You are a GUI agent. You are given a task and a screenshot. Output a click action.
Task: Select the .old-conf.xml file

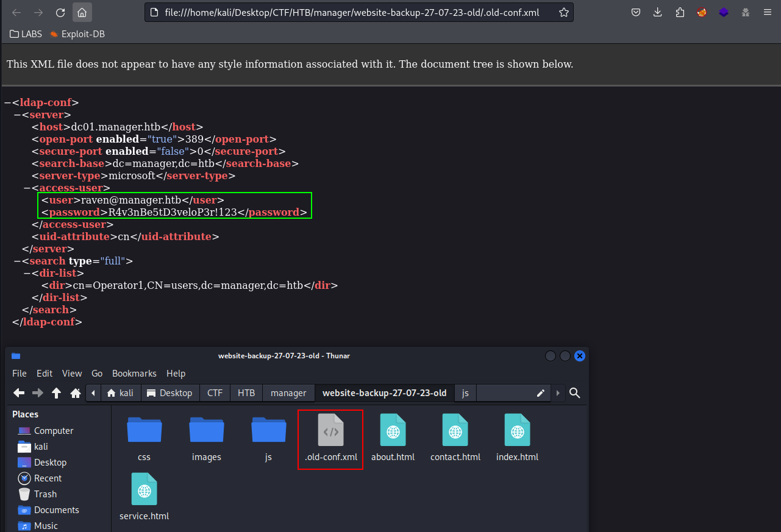(x=330, y=439)
